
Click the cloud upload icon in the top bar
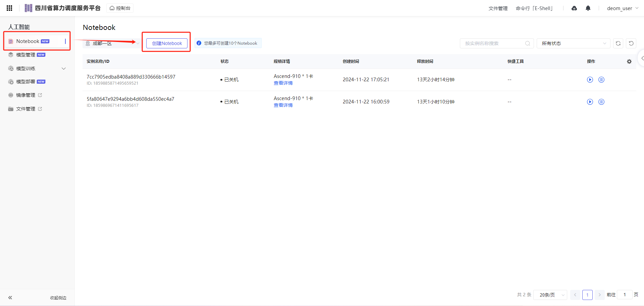click(574, 8)
